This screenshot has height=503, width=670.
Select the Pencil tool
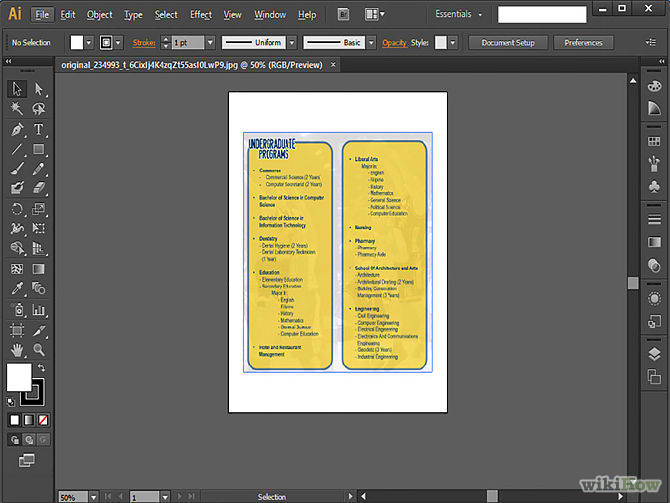(38, 168)
